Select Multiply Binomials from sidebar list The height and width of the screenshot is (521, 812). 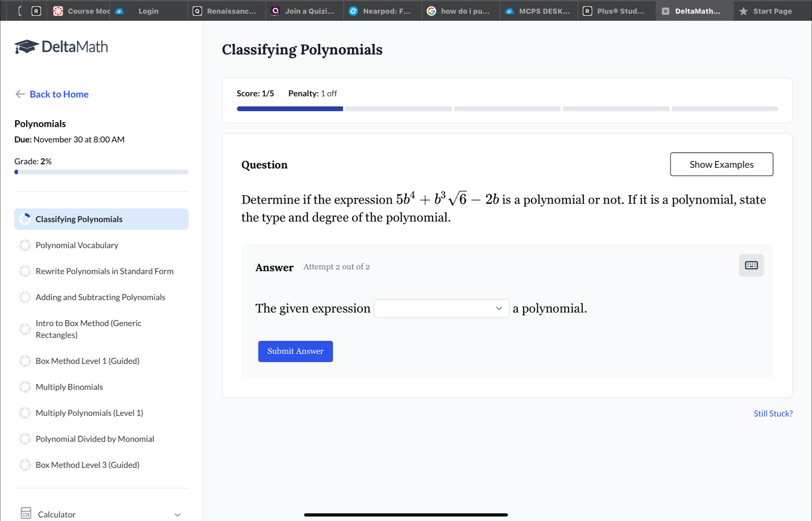69,386
